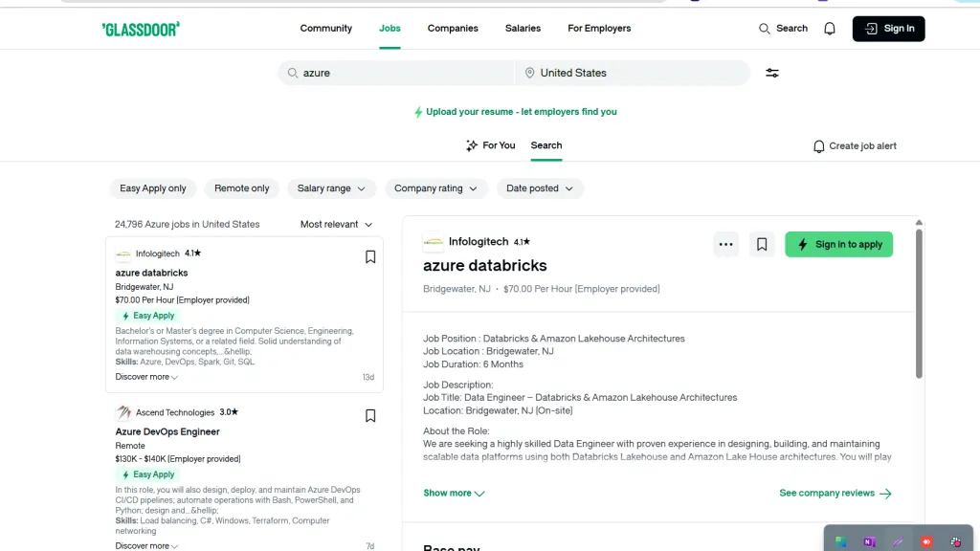This screenshot has height=551, width=980.
Task: Open OneNote from the taskbar tray
Action: [869, 541]
